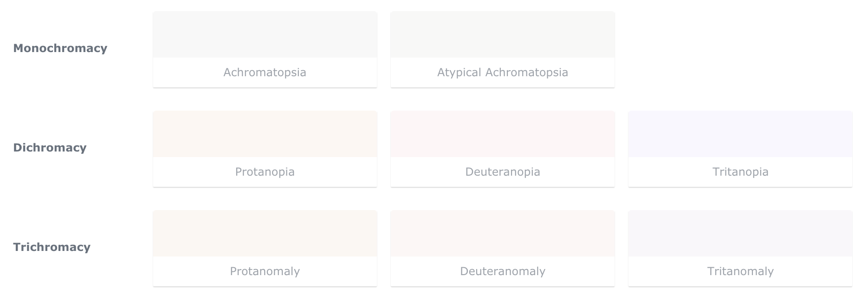868x303 pixels.
Task: Click the Achromatopsia text label
Action: 265,72
